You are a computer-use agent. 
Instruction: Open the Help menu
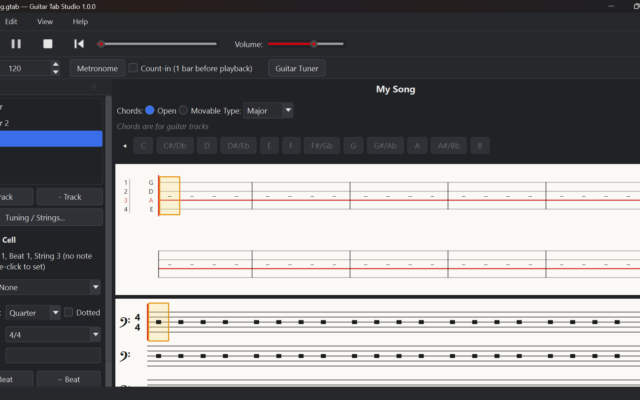(x=80, y=22)
